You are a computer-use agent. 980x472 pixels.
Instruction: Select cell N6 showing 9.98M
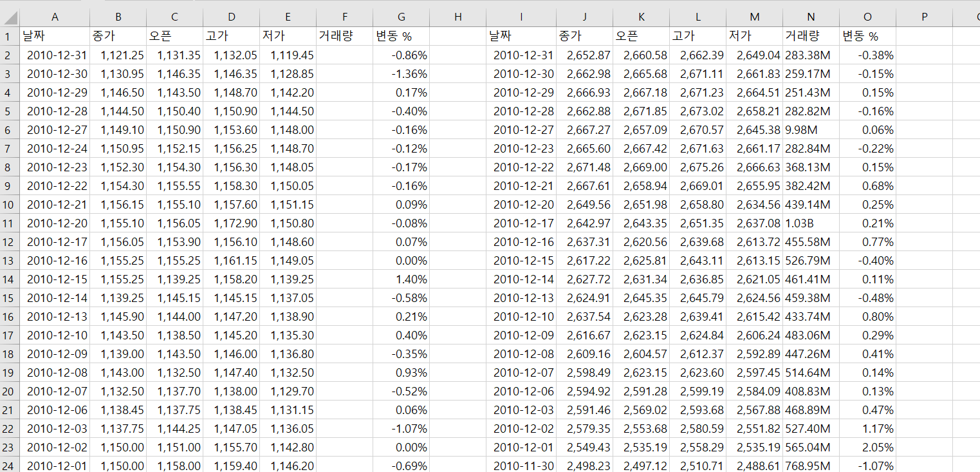coord(811,129)
